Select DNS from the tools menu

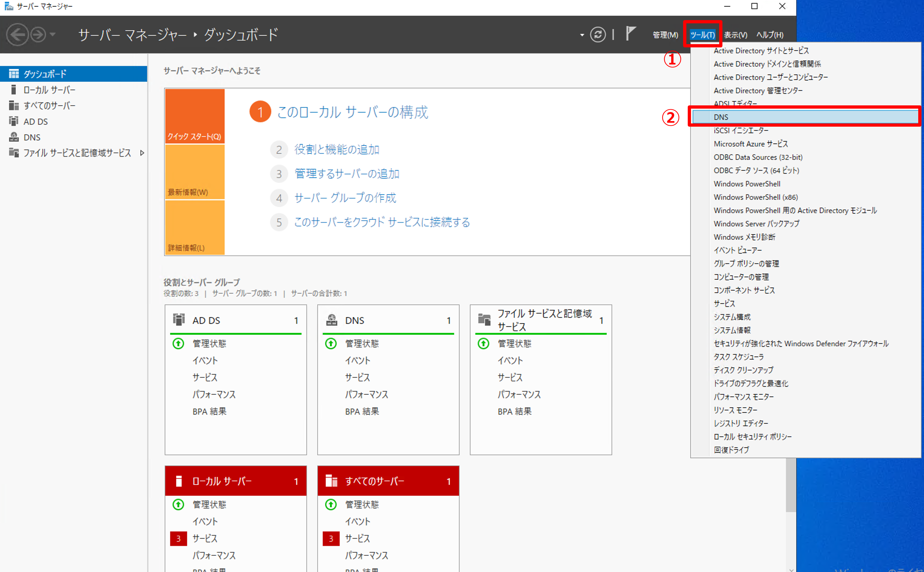pos(721,117)
